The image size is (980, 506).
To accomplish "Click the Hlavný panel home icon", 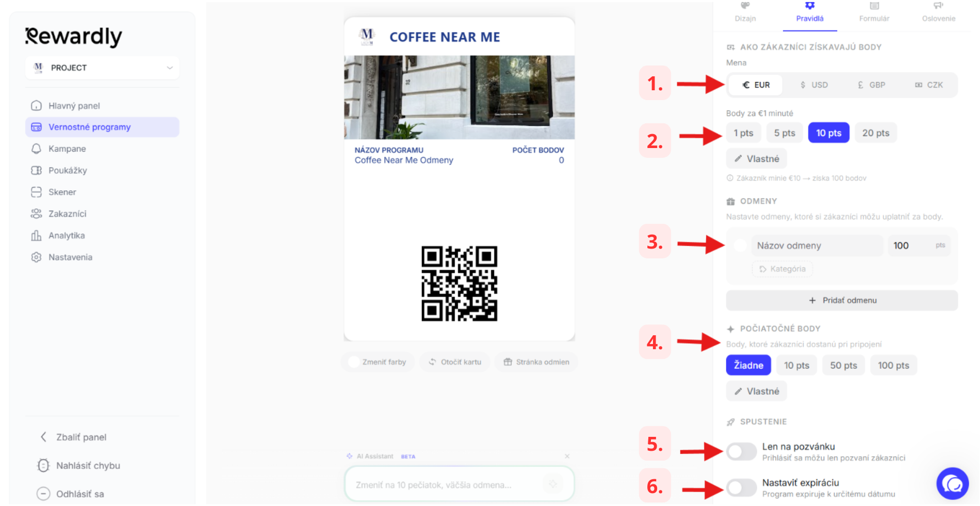I will click(x=36, y=106).
